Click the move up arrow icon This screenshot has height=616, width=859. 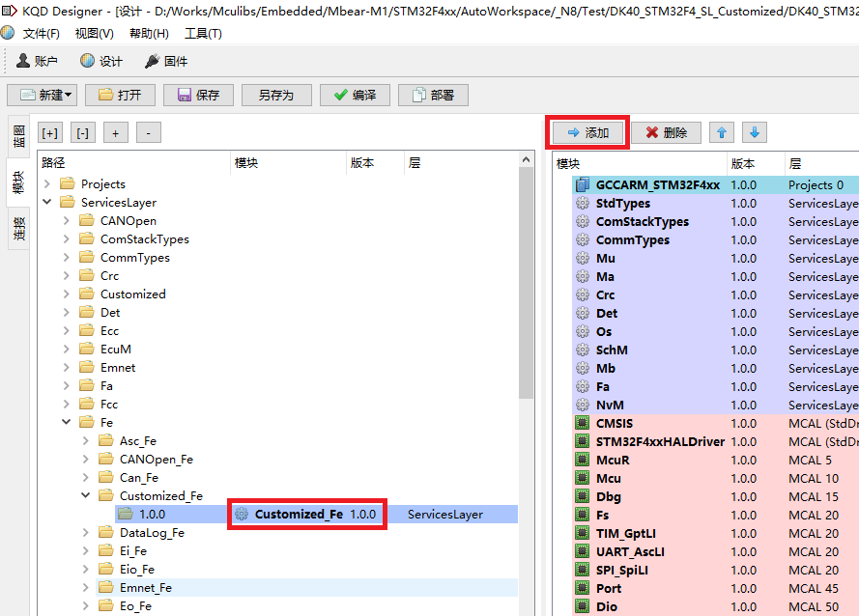(721, 132)
